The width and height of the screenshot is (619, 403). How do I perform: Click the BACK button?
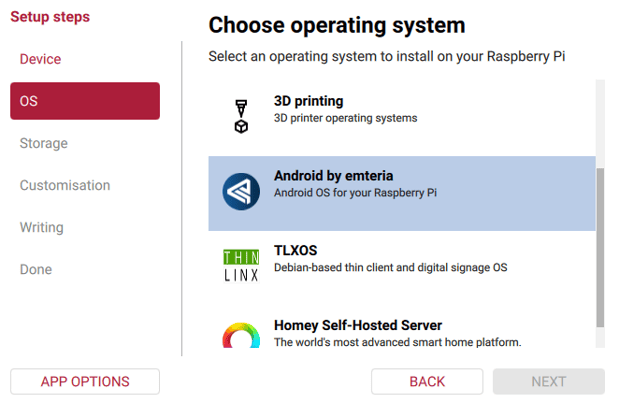coord(427,382)
